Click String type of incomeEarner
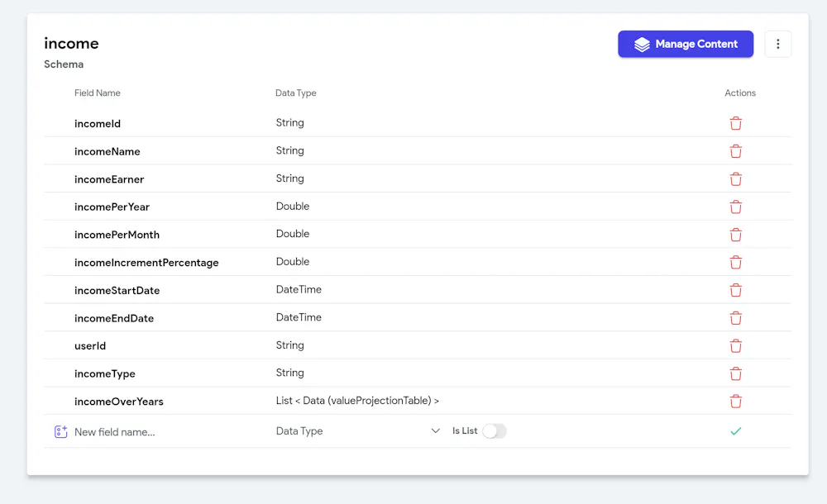The width and height of the screenshot is (827, 504). [x=290, y=178]
